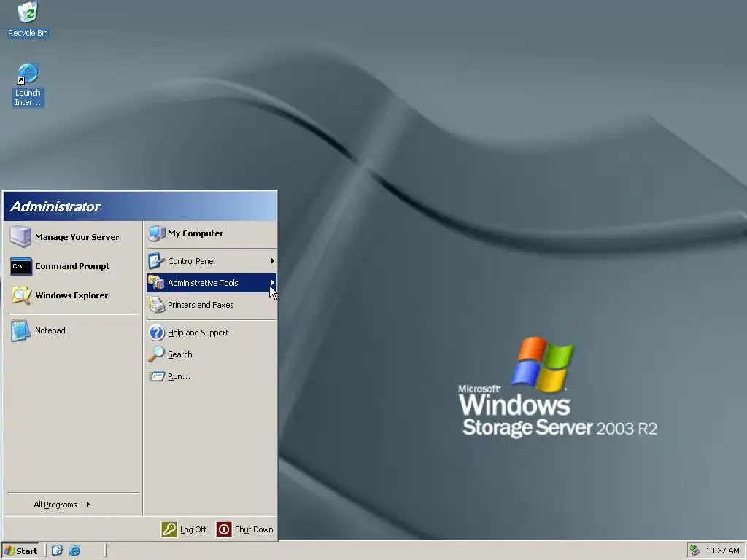Open the Search menu entry
Viewport: 747px width, 560px height.
pyautogui.click(x=212, y=354)
